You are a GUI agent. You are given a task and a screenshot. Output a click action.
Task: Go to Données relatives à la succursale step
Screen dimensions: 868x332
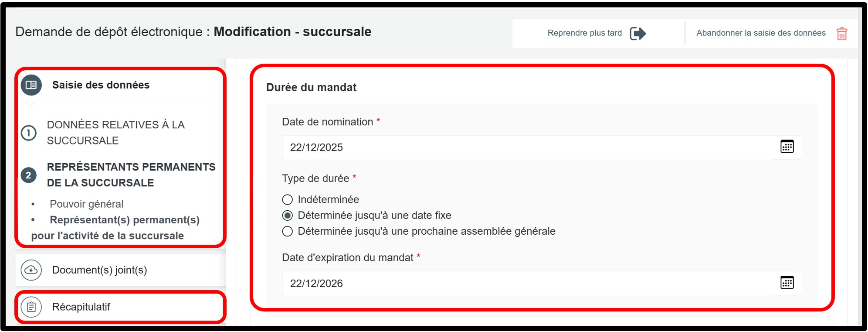coord(115,133)
